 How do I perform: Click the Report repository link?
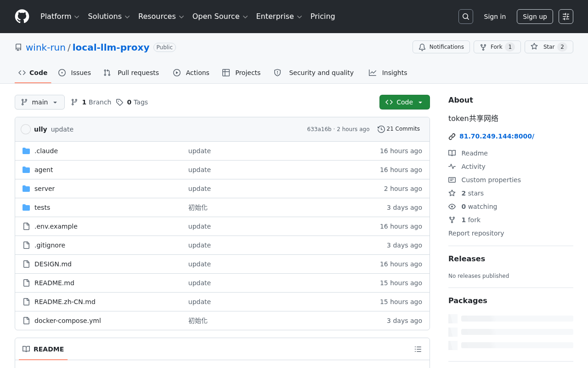click(x=476, y=233)
